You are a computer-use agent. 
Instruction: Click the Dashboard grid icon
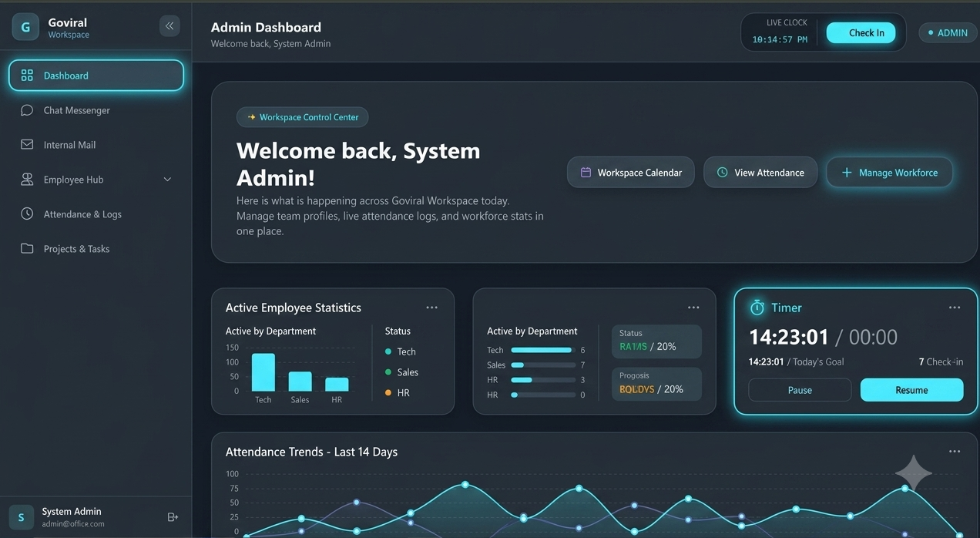(27, 76)
